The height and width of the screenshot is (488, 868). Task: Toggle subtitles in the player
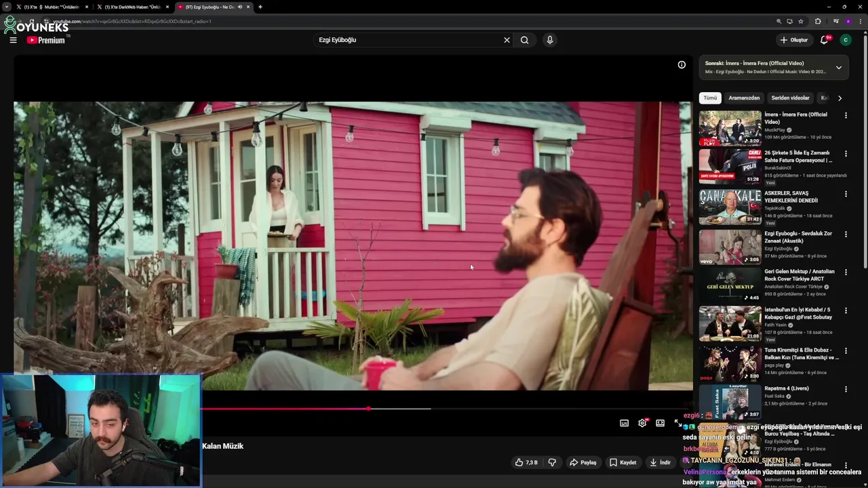click(624, 423)
